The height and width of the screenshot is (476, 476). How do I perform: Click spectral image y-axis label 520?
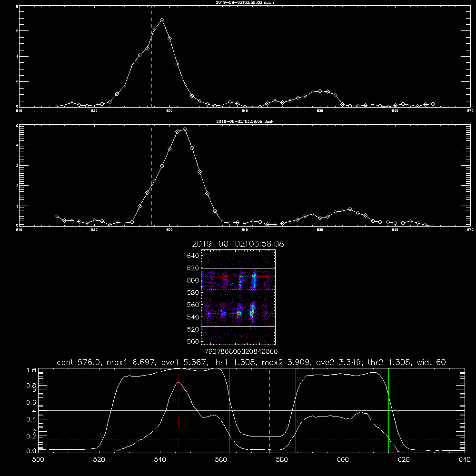point(193,329)
